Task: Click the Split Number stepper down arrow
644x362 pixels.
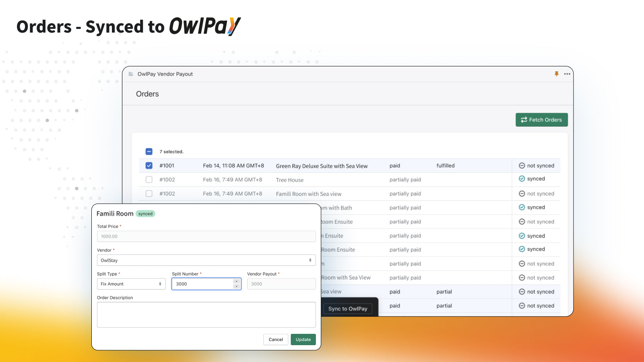Action: (x=236, y=286)
